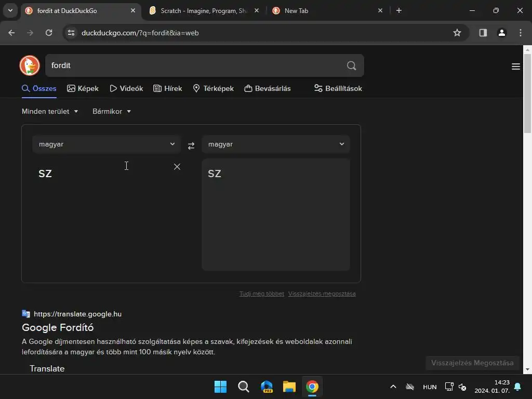The width and height of the screenshot is (532, 399).
Task: Open the Bevásárlás search category
Action: (x=268, y=88)
